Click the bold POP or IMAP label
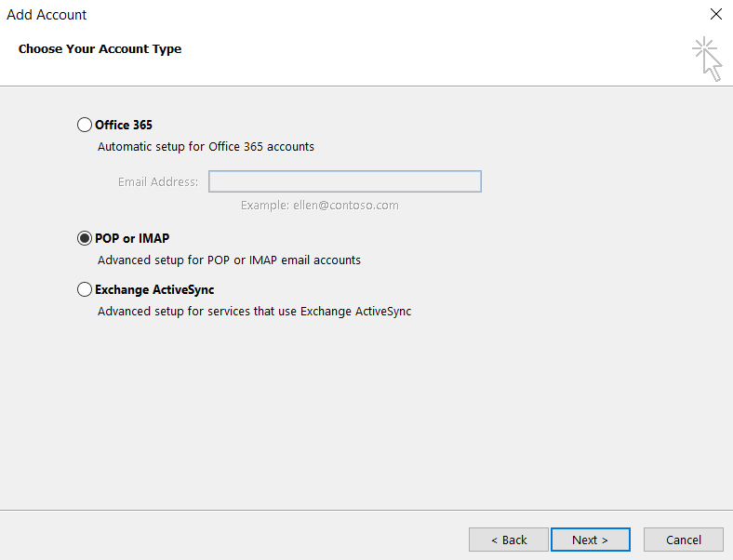The height and width of the screenshot is (560, 733). [x=132, y=238]
